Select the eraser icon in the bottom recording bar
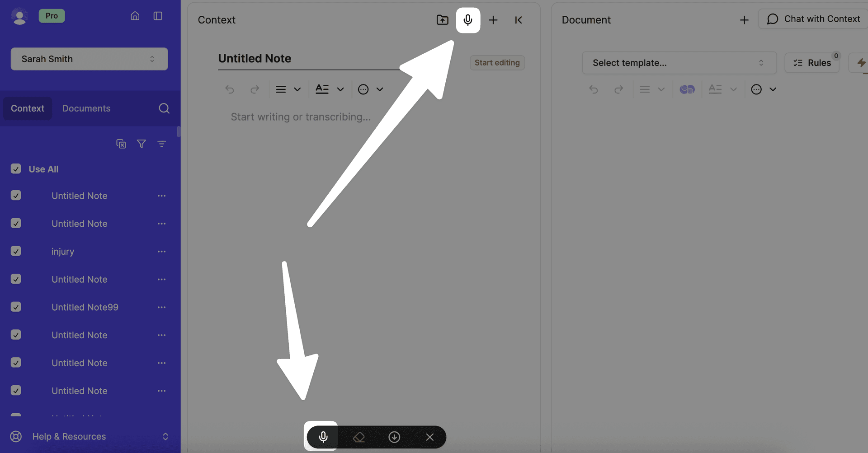The image size is (868, 453). (x=359, y=437)
